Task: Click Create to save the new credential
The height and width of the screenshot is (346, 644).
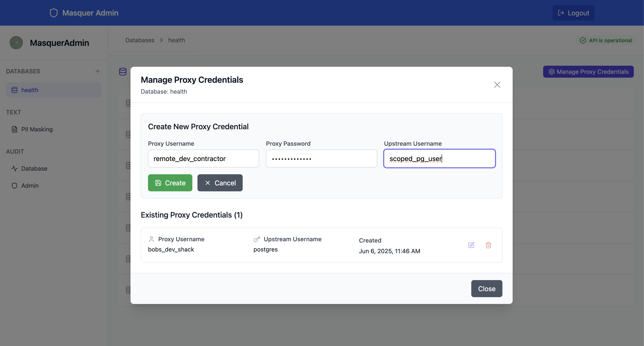Action: [x=170, y=183]
